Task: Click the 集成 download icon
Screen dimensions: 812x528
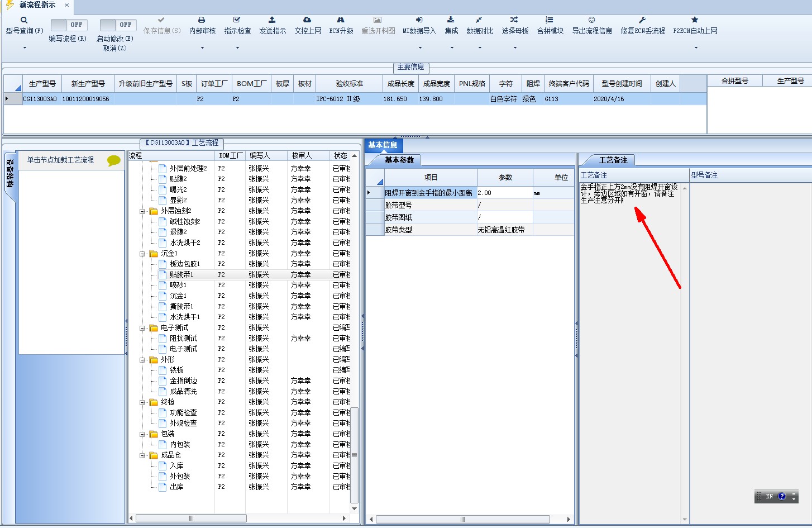Action: pos(451,20)
